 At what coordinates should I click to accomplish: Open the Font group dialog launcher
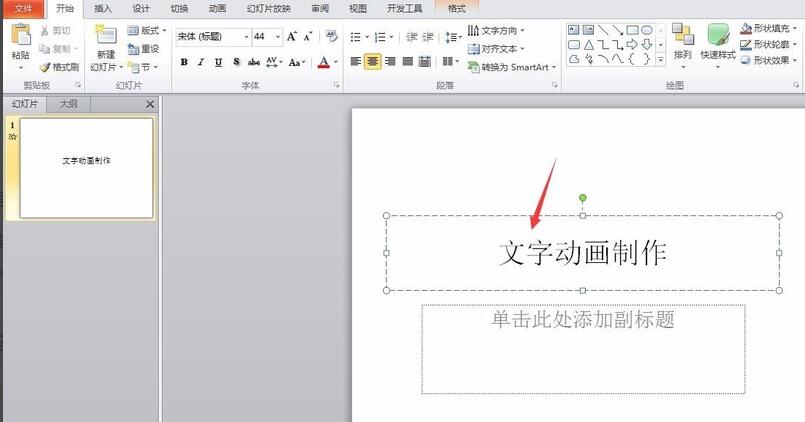click(337, 85)
